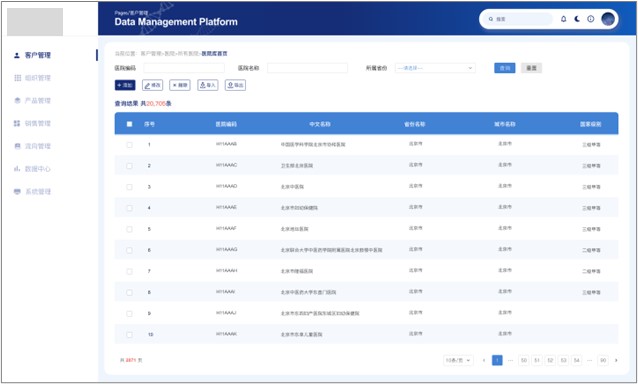638x384 pixels.
Task: Click the magnifier icon in the search box
Action: tap(491, 19)
